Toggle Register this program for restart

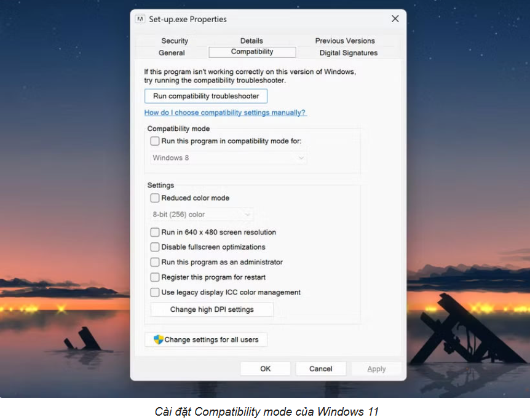155,277
